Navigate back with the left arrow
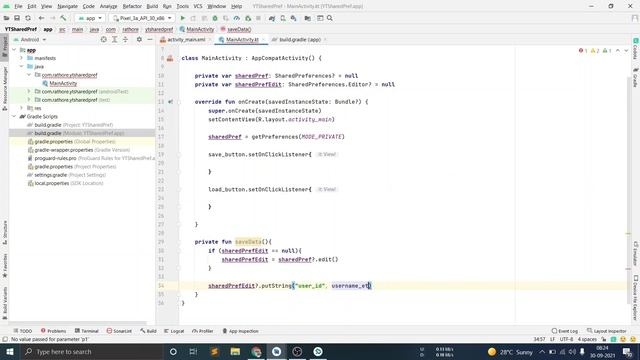This screenshot has height=360, width=640. pyautogui.click(x=41, y=18)
